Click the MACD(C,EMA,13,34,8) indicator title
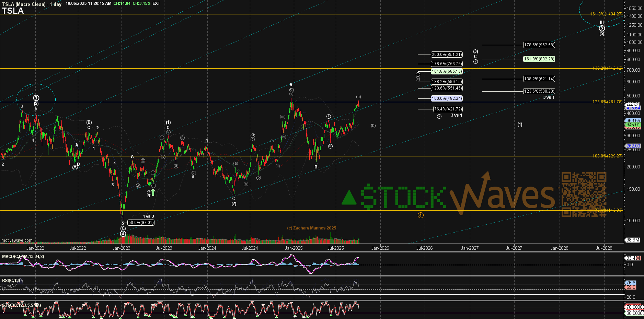The height and width of the screenshot is (319, 644). [x=23, y=257]
